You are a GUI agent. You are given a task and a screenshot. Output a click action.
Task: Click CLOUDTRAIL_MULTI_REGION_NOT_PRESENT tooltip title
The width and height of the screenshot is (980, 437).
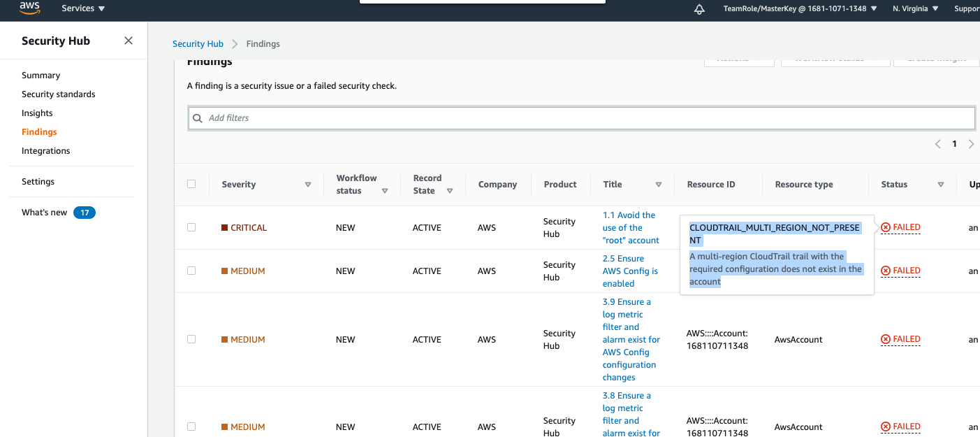pos(775,234)
